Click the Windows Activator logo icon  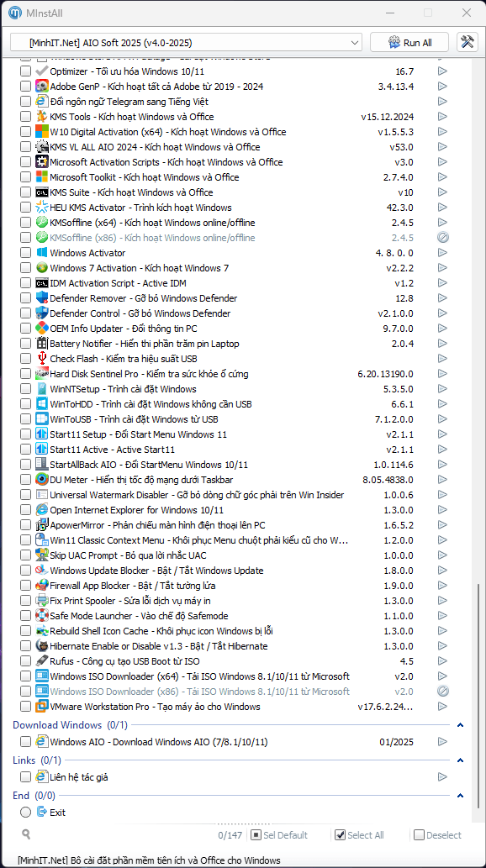coord(41,253)
